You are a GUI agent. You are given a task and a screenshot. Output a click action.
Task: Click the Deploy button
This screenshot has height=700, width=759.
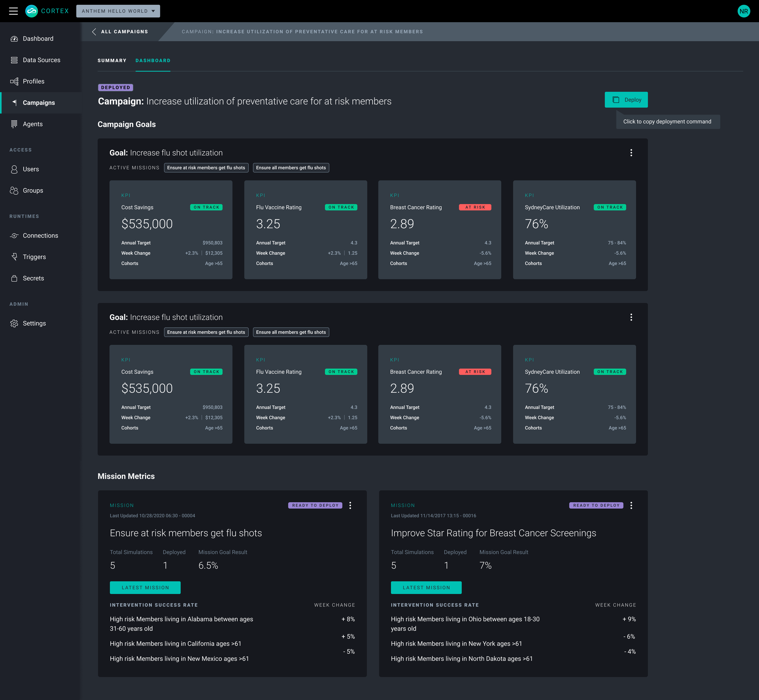click(626, 100)
